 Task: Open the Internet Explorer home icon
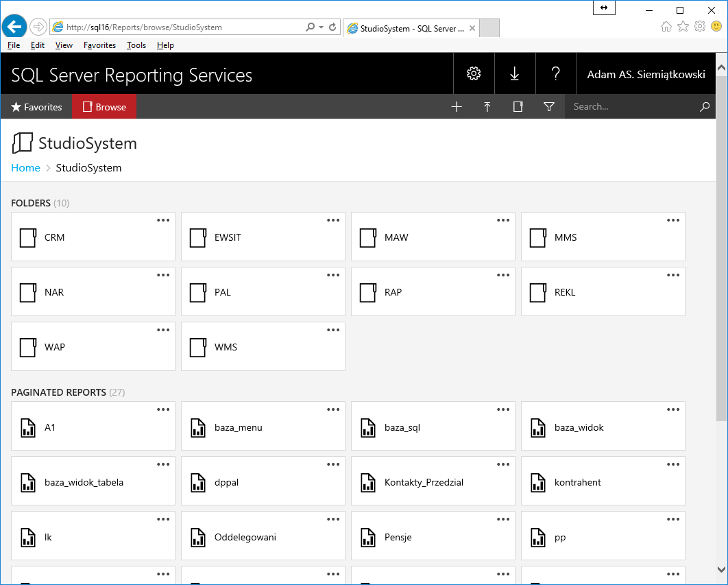pyautogui.click(x=666, y=27)
